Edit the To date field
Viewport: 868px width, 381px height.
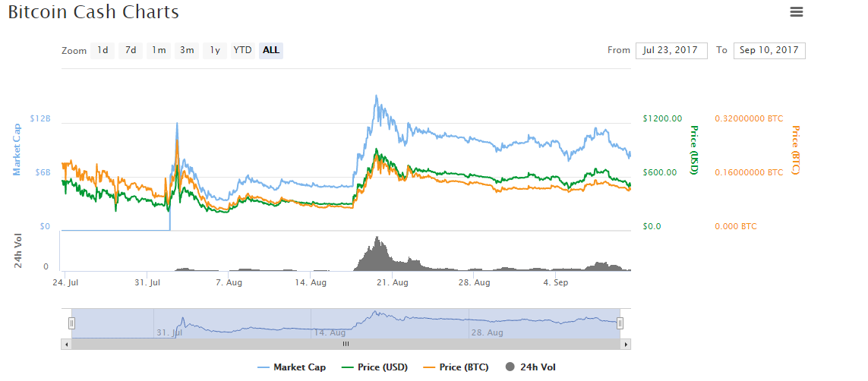click(769, 50)
